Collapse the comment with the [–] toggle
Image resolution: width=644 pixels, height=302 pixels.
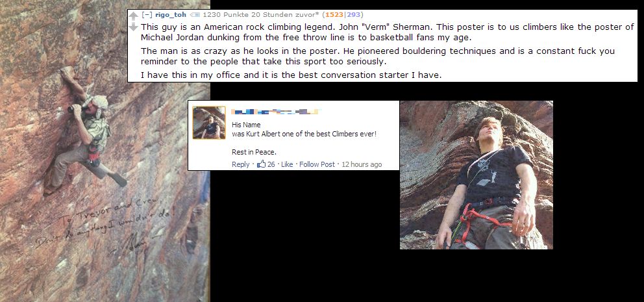[x=147, y=15]
